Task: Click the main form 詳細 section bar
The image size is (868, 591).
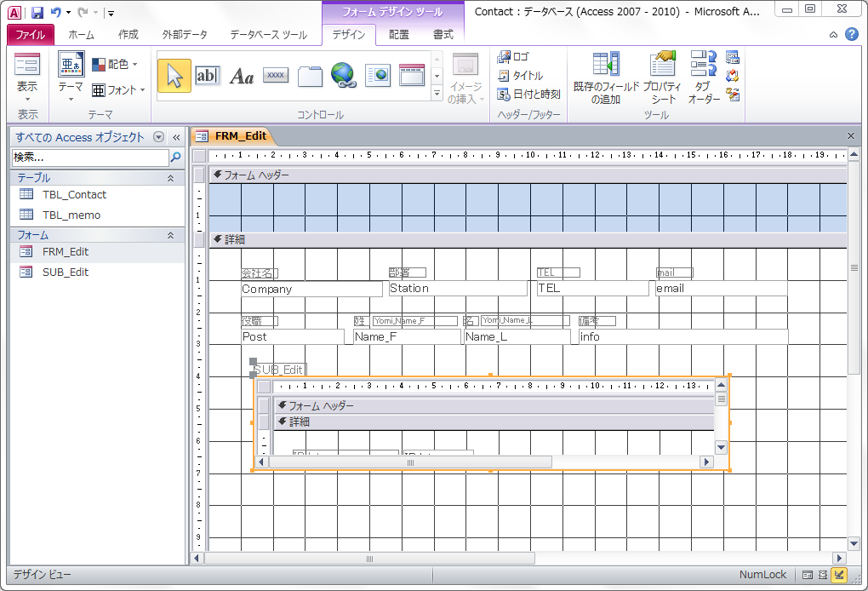Action: [x=528, y=239]
